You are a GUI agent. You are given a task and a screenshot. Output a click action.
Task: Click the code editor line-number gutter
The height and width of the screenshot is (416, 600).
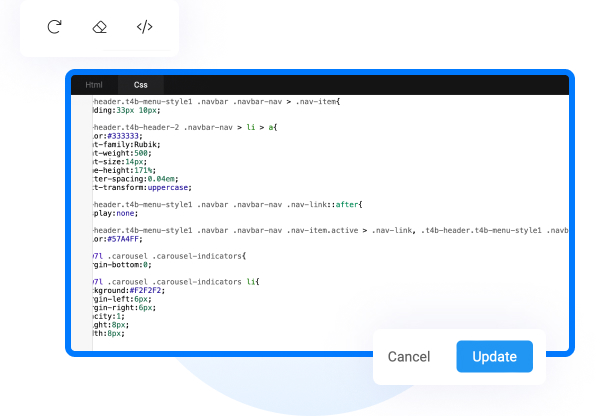click(82, 222)
